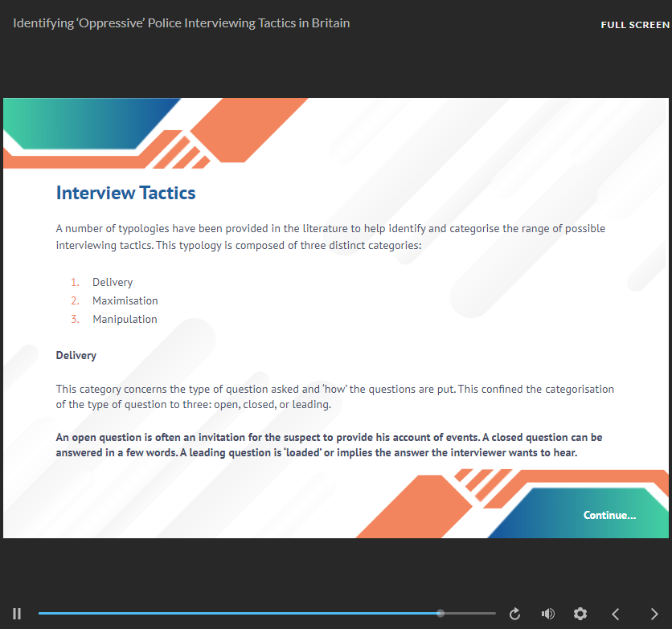Click the course title about 'Oppressive' Police Interviewing
The image size is (672, 629).
click(x=182, y=23)
